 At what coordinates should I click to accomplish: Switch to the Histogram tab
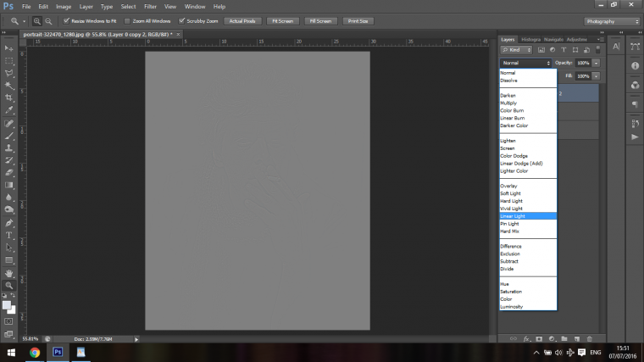coord(530,40)
